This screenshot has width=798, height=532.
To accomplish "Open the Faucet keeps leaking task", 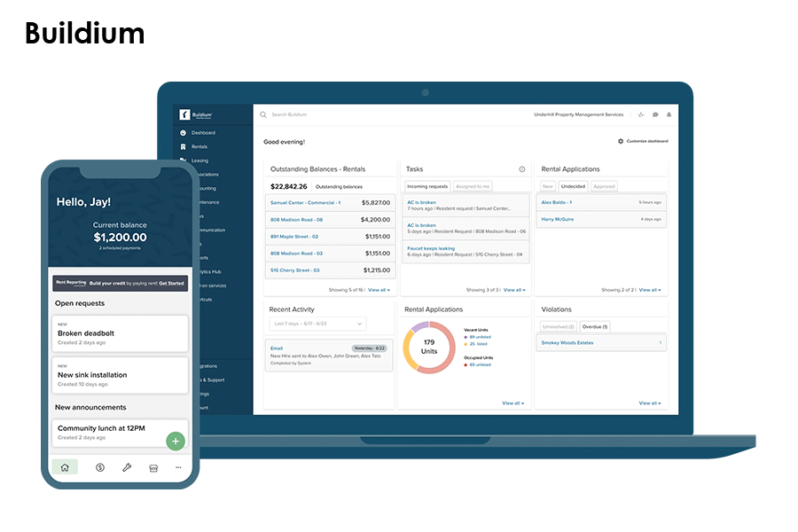I will pyautogui.click(x=465, y=252).
